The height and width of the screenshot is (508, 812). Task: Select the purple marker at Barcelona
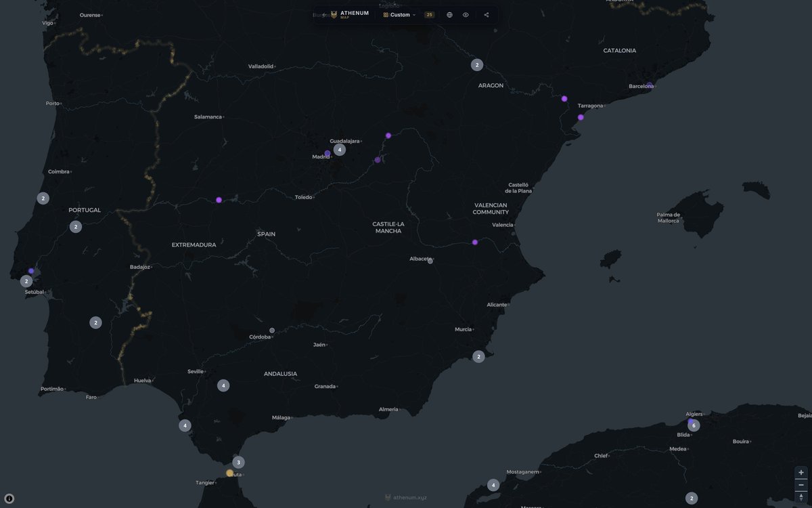coord(650,85)
